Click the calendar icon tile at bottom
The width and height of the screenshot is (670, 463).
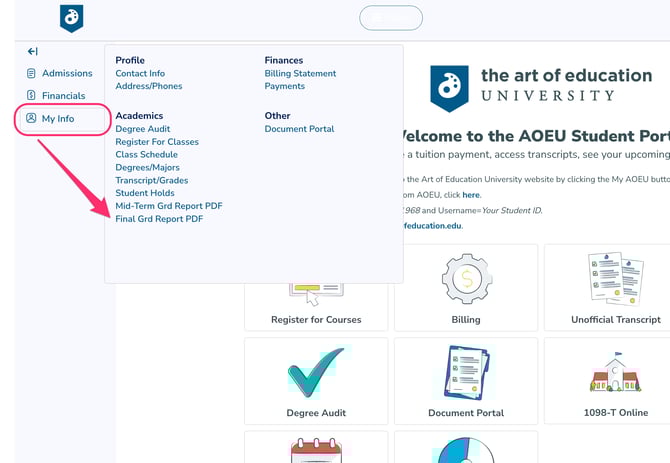(316, 450)
